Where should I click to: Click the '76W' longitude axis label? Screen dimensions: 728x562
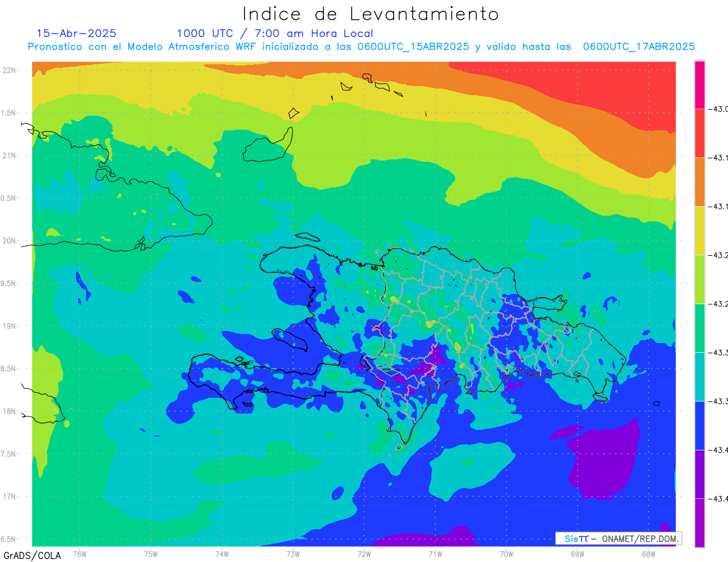[80, 554]
